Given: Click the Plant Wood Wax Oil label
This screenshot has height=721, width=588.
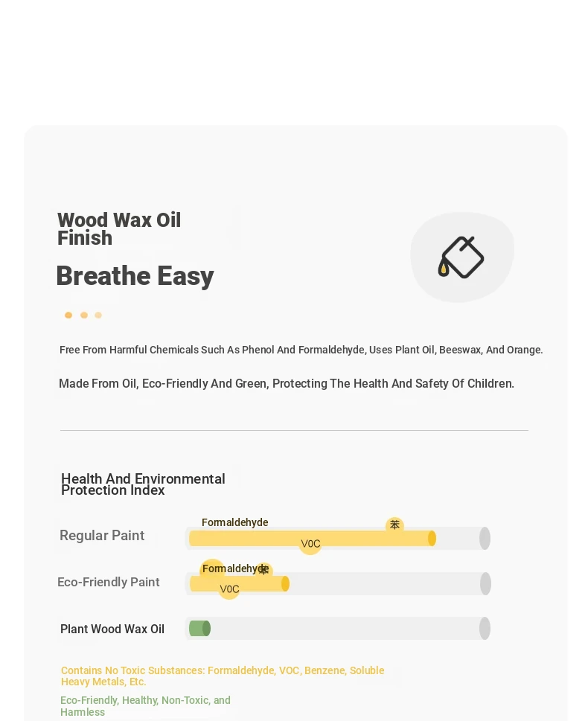Looking at the screenshot, I should [x=112, y=629].
